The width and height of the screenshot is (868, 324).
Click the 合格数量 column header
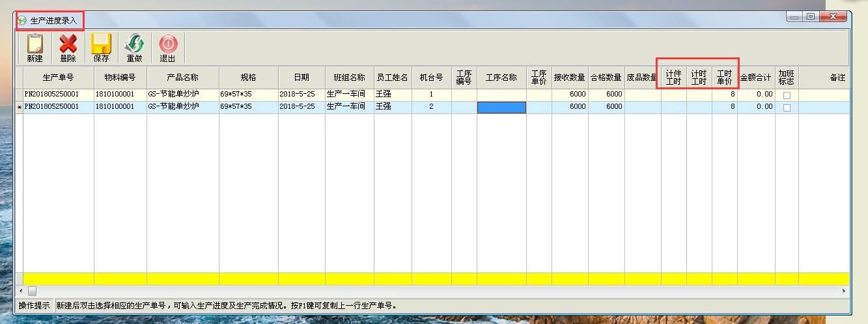(x=606, y=78)
